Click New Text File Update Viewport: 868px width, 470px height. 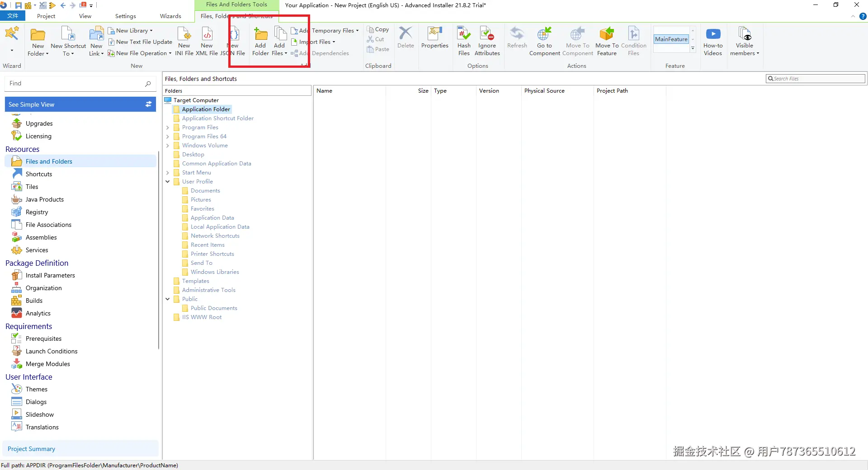pyautogui.click(x=140, y=42)
